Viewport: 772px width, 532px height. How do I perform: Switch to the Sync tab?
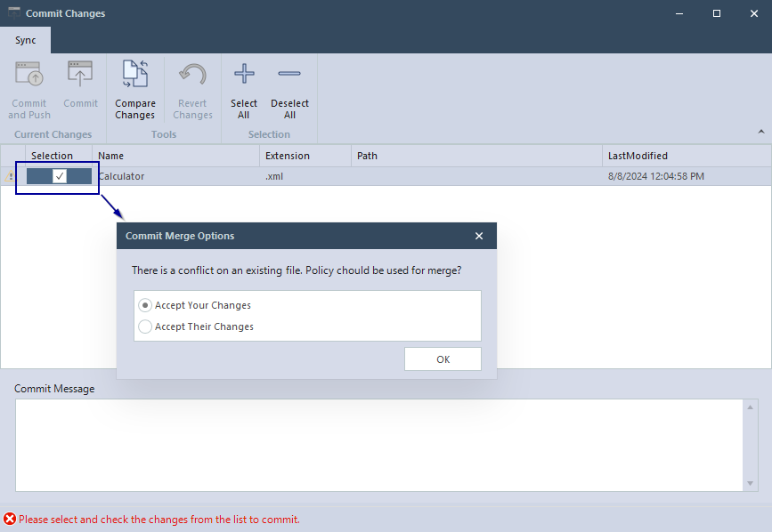[25, 40]
